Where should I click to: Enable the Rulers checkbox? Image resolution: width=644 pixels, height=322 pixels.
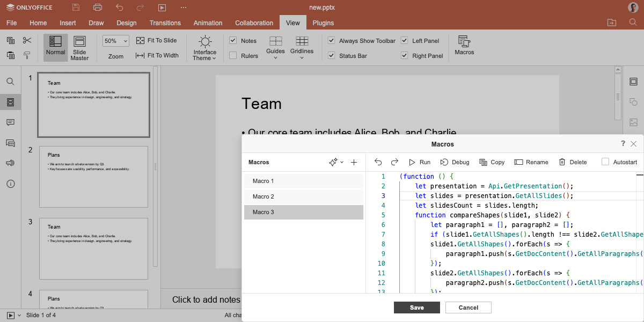233,55
